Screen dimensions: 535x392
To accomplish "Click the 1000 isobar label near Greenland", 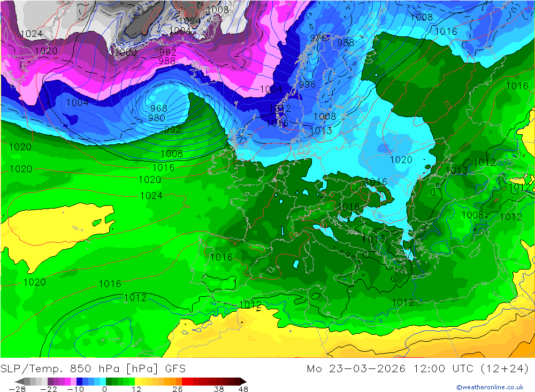I will coord(126,52).
